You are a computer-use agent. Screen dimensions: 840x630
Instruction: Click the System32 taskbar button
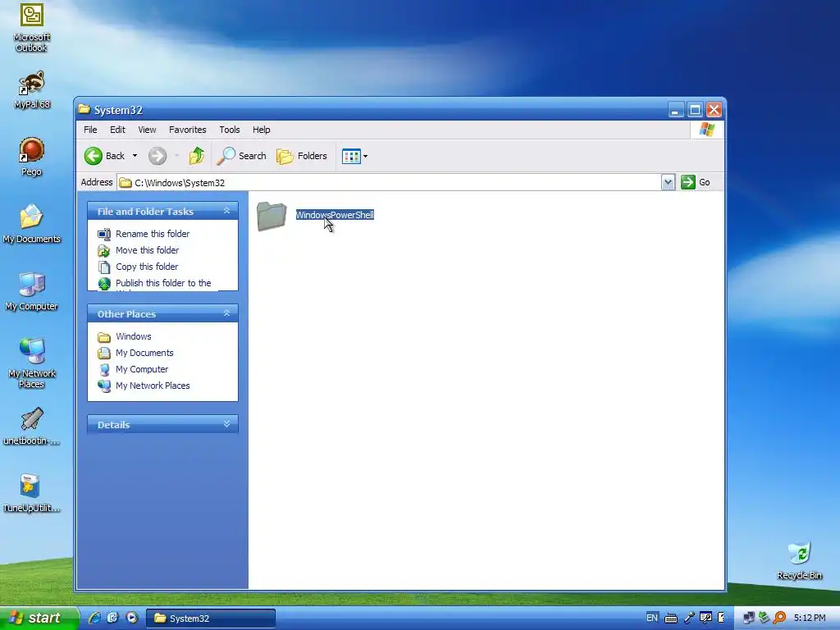click(x=211, y=619)
